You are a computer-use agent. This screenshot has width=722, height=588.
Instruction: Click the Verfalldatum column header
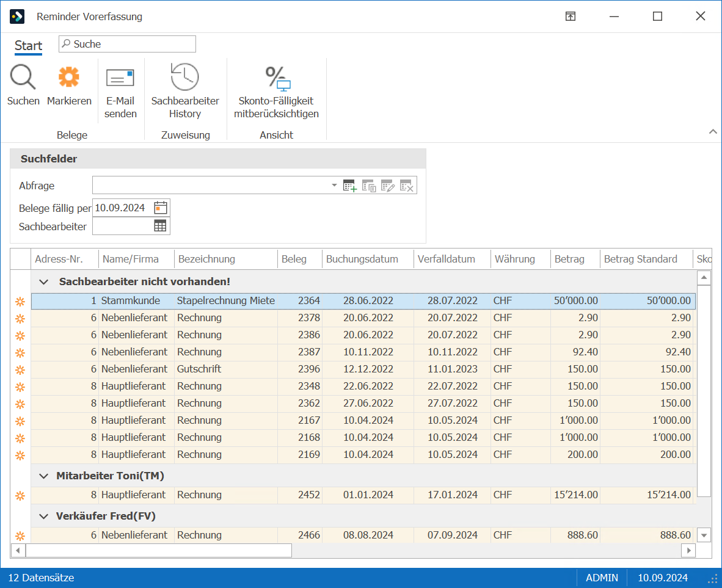point(446,259)
